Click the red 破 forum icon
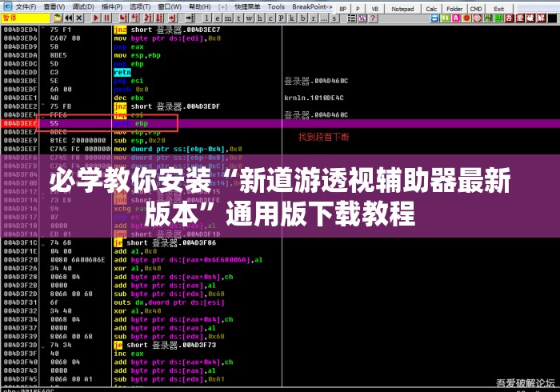Image resolution: width=560 pixels, height=392 pixels. coord(530,18)
